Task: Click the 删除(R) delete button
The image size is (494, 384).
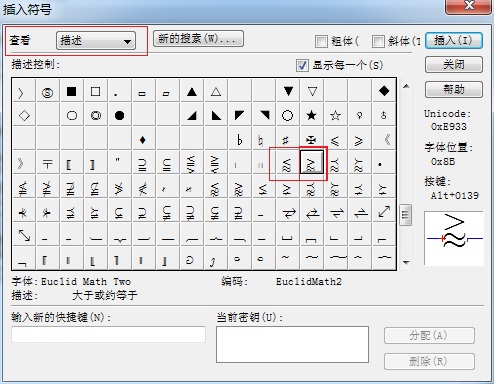Action: (x=429, y=361)
